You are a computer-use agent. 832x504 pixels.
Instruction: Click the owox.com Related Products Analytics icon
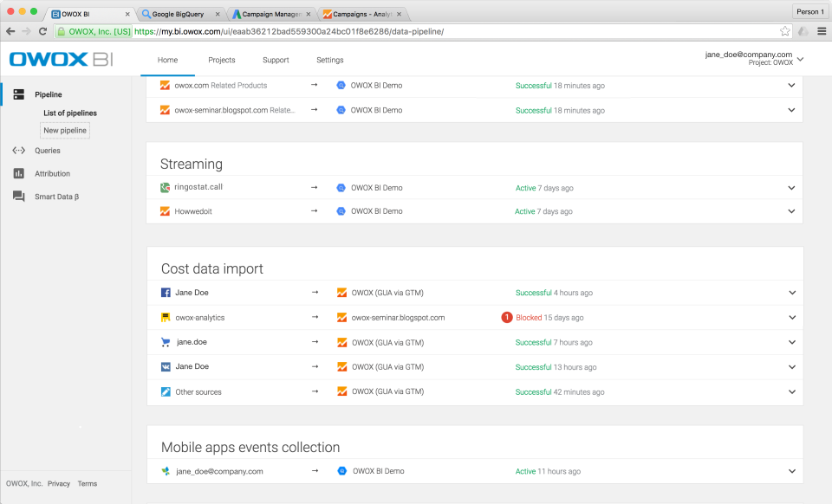pos(165,85)
